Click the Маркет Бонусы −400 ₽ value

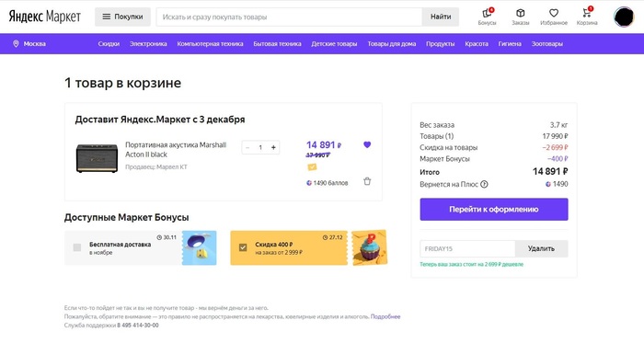coord(558,159)
